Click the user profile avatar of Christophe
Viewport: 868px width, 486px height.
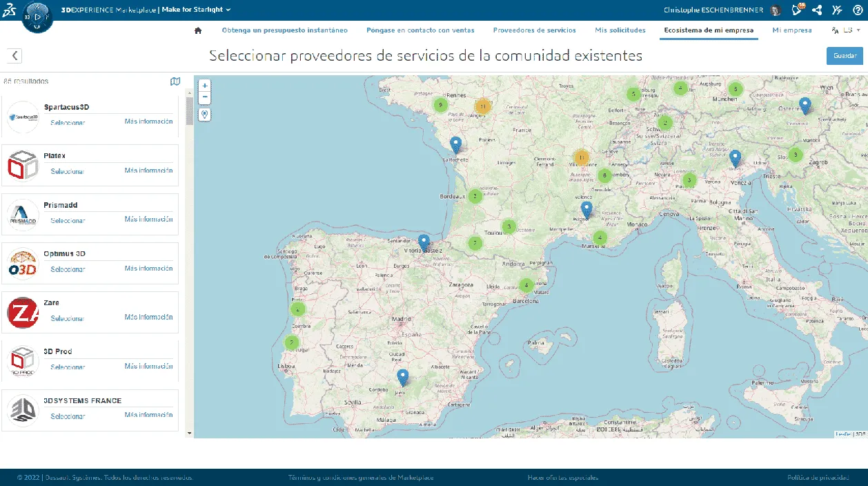tap(776, 10)
